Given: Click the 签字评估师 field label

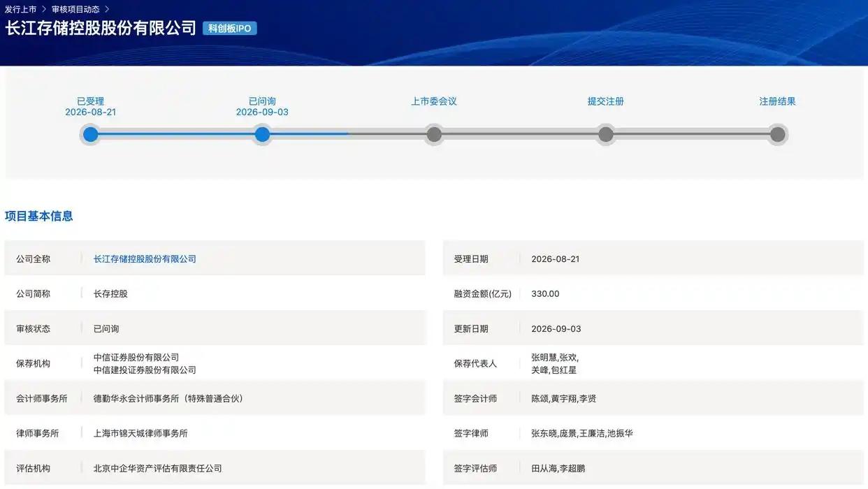Looking at the screenshot, I should click(475, 469).
